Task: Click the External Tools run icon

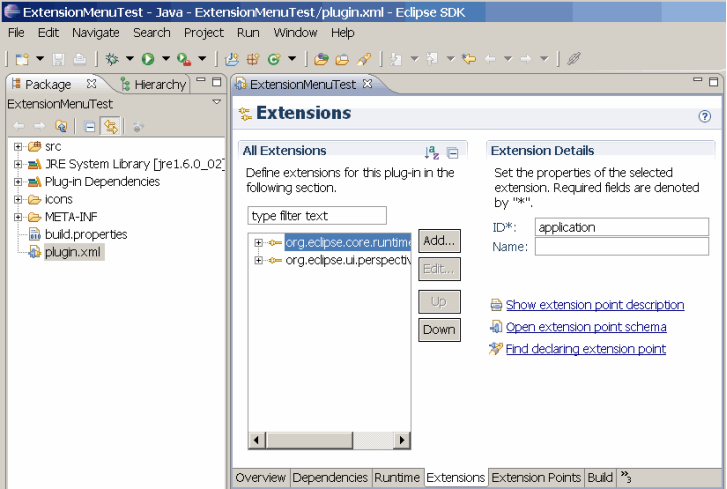Action: point(184,59)
